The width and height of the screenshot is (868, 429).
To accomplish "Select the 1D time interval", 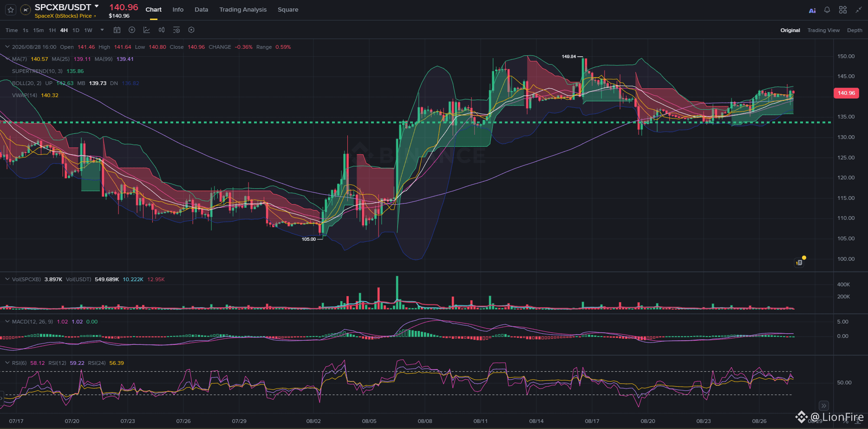I will pos(76,30).
